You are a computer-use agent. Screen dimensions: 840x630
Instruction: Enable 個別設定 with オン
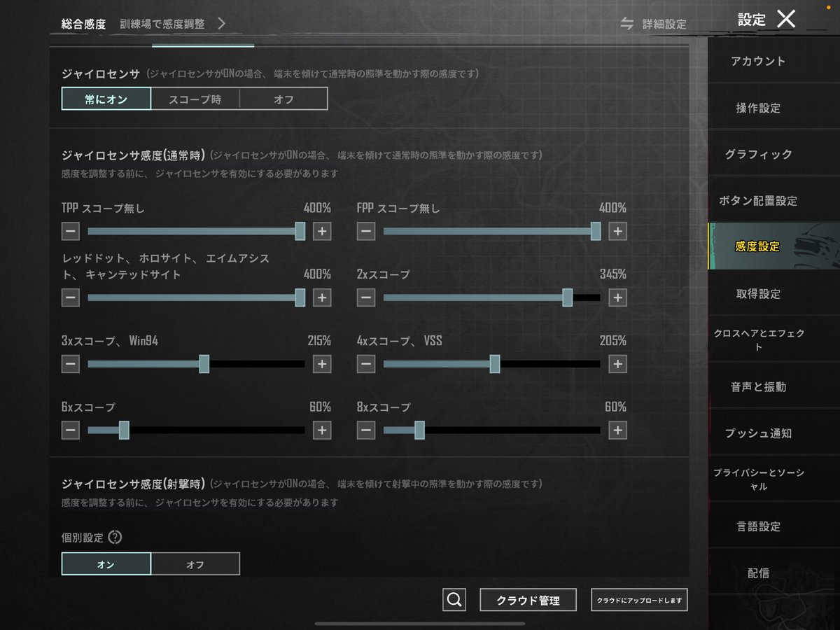[x=106, y=564]
